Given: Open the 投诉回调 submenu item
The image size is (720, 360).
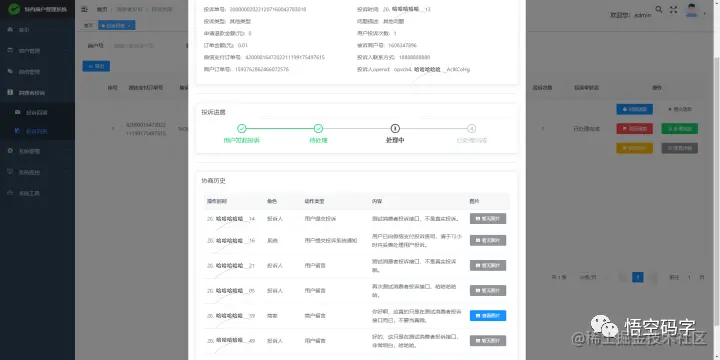Looking at the screenshot, I should [38, 112].
